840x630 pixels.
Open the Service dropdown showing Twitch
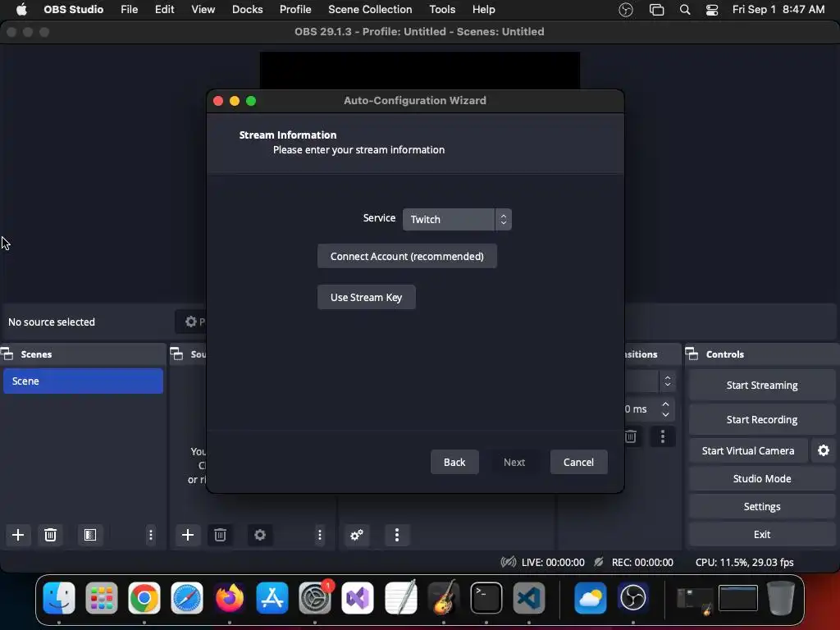(457, 219)
